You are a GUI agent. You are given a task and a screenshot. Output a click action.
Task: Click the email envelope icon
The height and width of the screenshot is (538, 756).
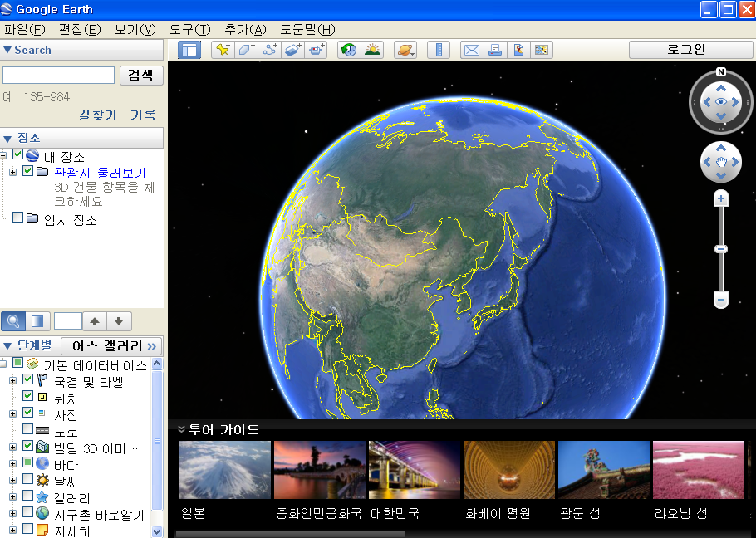pos(472,50)
